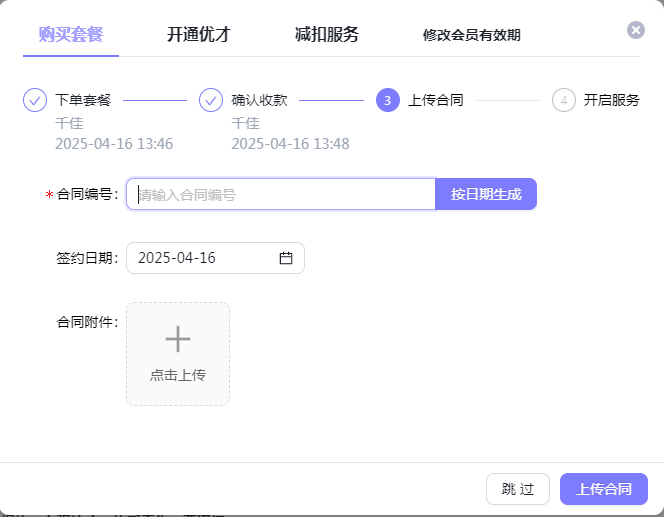Click step 3 circle for 上传合同
Screen dimensions: 664x517
[387, 100]
